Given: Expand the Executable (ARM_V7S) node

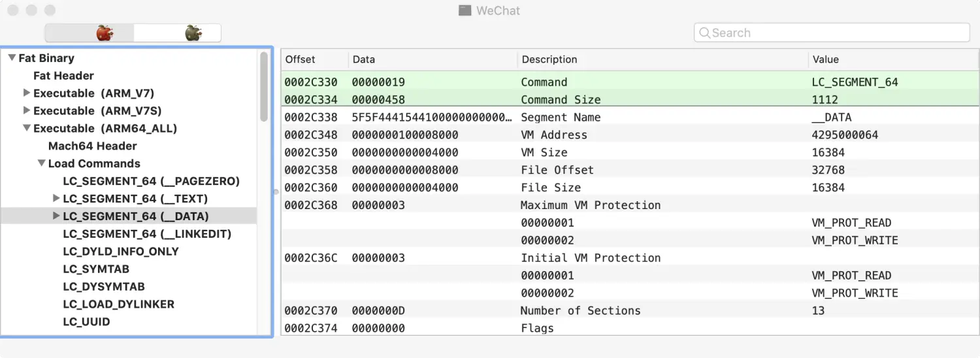Looking at the screenshot, I should click(x=27, y=111).
